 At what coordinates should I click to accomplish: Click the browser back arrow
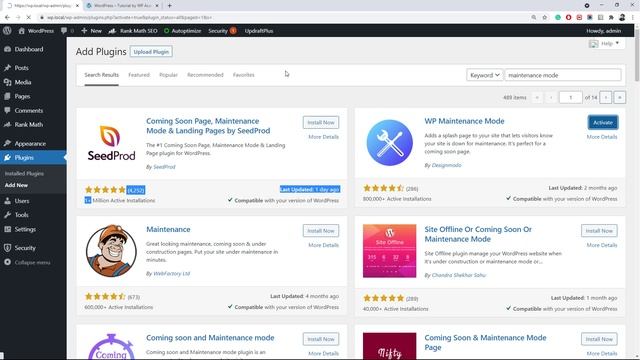click(x=7, y=18)
